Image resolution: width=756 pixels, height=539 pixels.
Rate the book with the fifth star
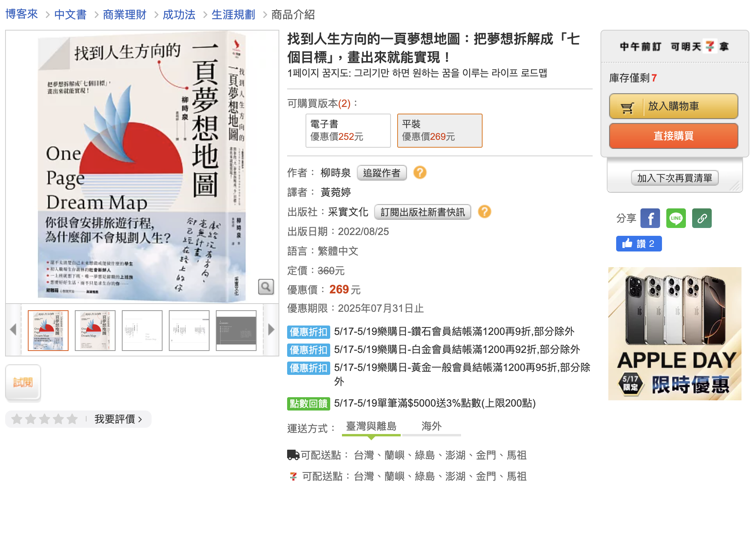(x=72, y=419)
